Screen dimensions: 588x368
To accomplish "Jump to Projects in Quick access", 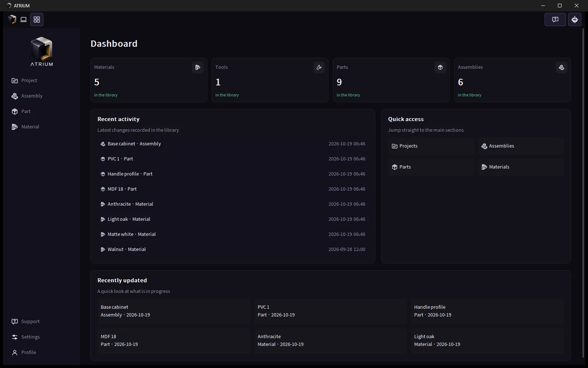I will [x=431, y=146].
